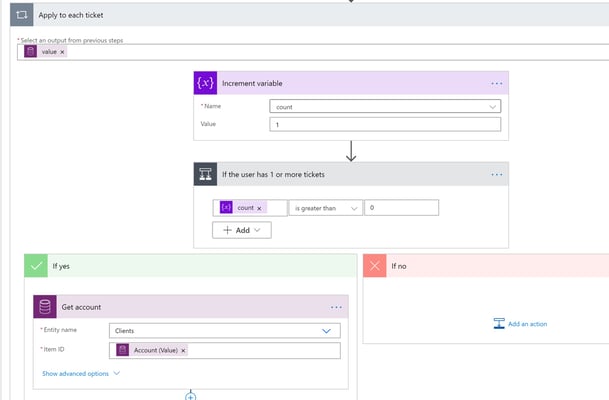Click the Get account database icon
Screen dimensions: 609x400
pyautogui.click(x=45, y=306)
